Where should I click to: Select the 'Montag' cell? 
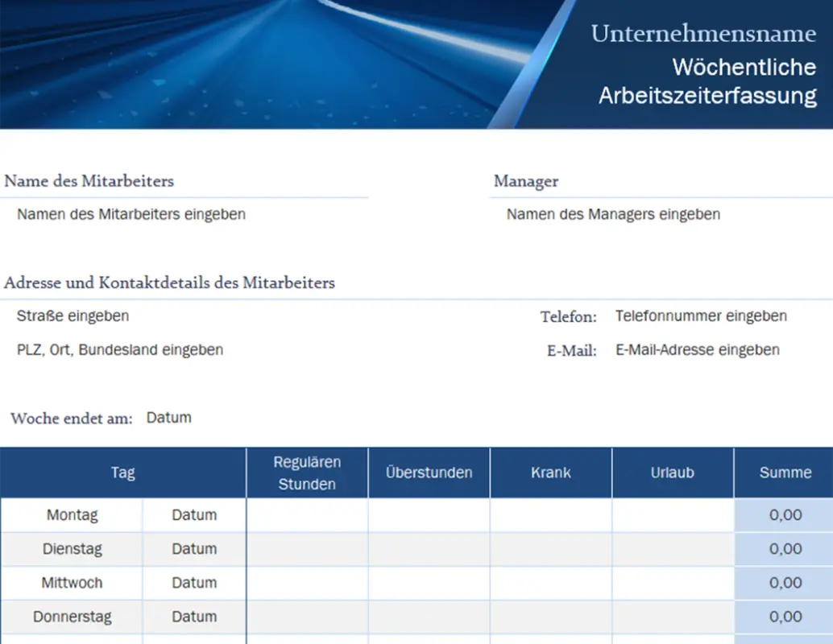[72, 515]
